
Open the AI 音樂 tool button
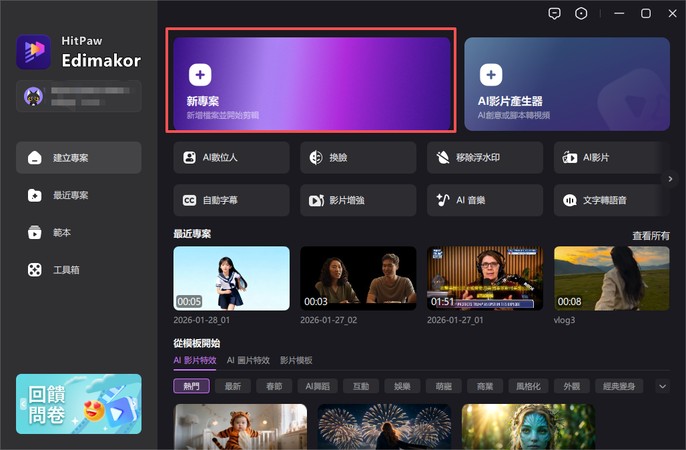[485, 200]
